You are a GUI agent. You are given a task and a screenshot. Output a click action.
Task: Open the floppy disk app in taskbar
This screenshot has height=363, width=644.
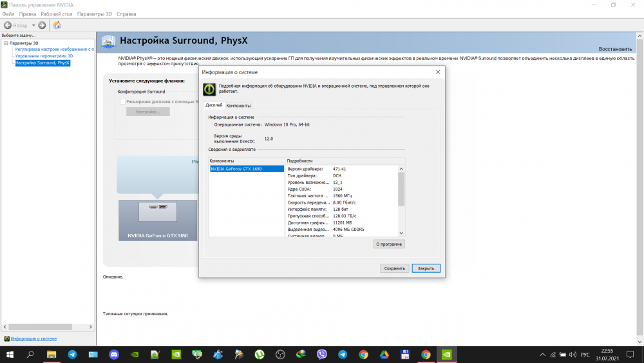(405, 355)
